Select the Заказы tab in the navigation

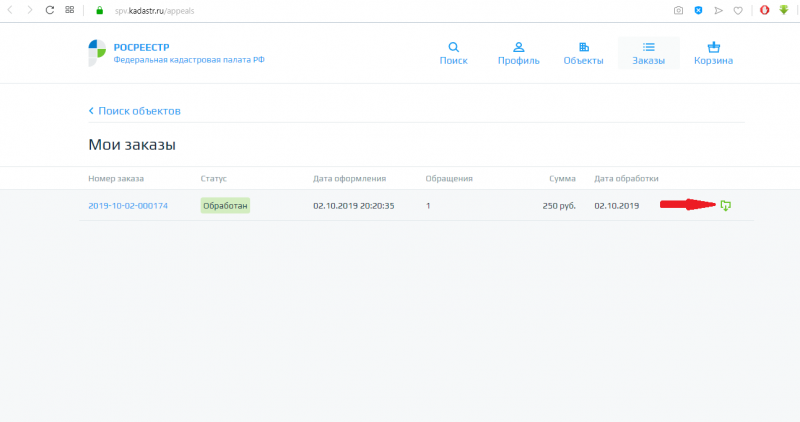(x=648, y=53)
